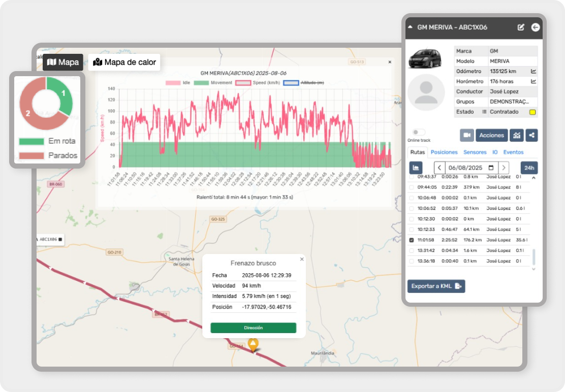565x392 pixels.
Task: Click the driver avatar placeholder
Action: click(426, 92)
